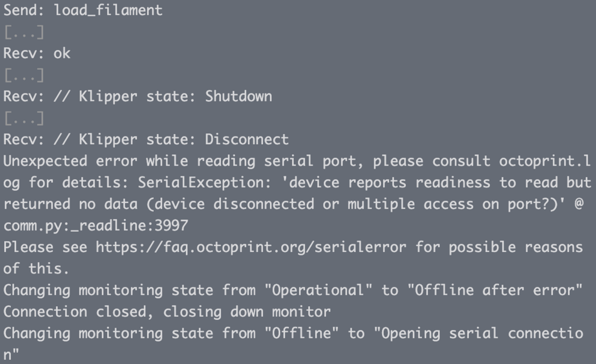Screen dimensions: 596x364
Task: Expand the collapsed lines below Recv: ok
Action: 24,75
